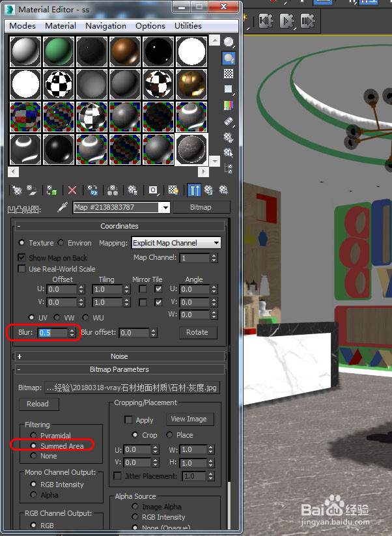The height and width of the screenshot is (536, 392).
Task: Click the red Reset Map icon
Action: pos(72,190)
